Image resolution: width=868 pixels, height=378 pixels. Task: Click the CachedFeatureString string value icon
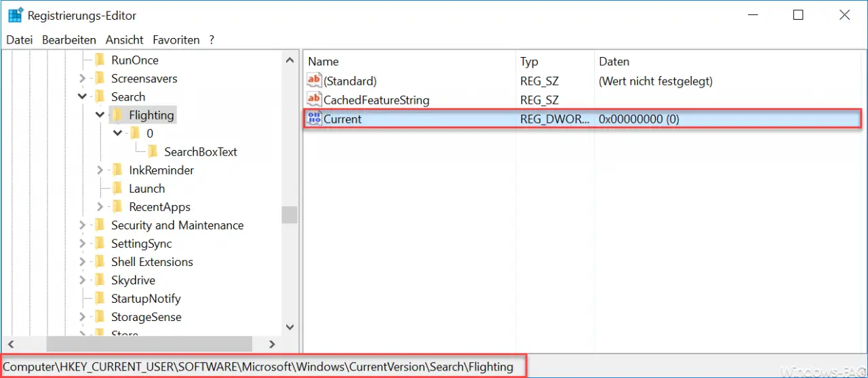coord(315,100)
